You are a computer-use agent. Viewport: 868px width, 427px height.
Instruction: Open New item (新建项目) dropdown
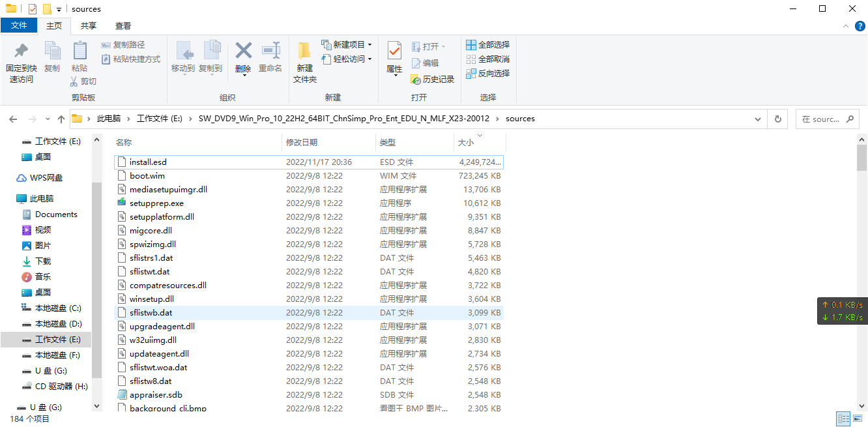tap(347, 45)
